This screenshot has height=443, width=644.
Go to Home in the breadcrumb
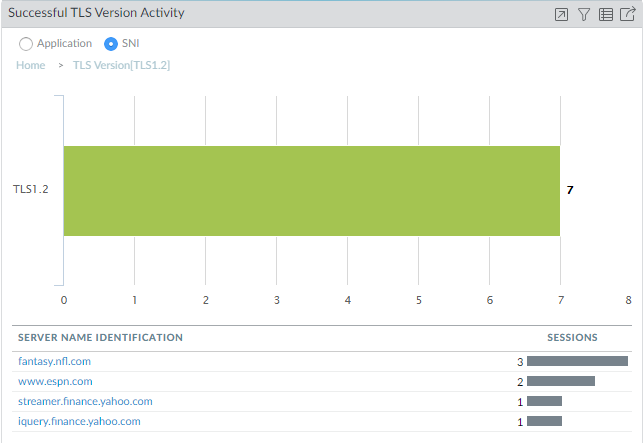pyautogui.click(x=31, y=65)
